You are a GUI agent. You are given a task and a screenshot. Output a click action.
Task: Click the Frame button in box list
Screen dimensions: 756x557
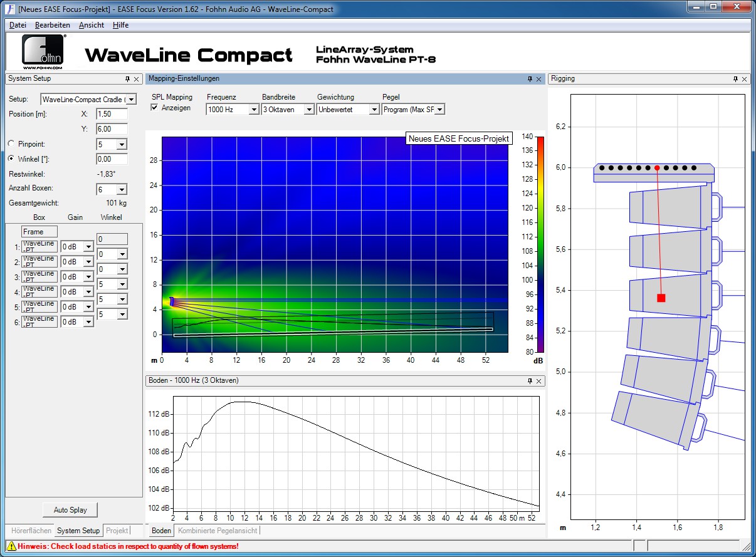point(40,232)
